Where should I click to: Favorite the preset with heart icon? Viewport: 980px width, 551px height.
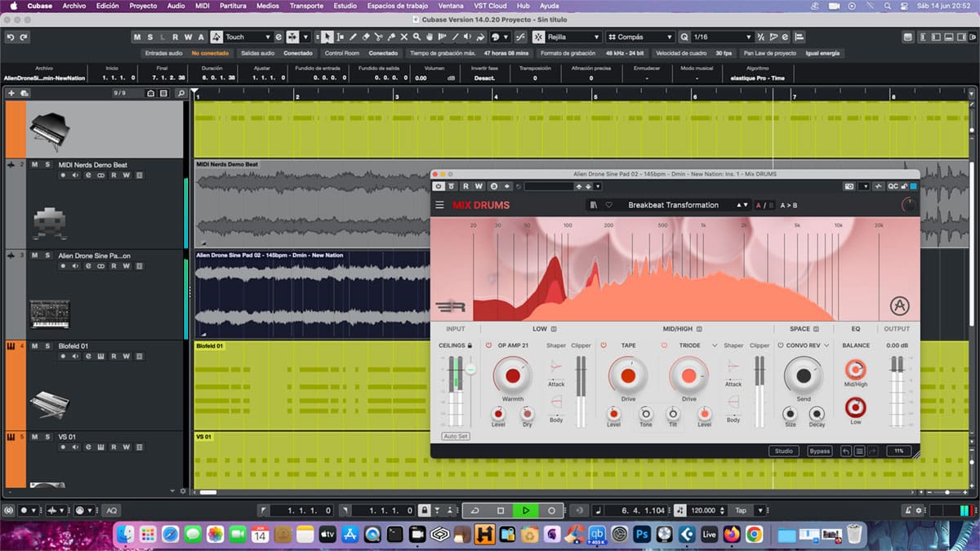point(608,205)
